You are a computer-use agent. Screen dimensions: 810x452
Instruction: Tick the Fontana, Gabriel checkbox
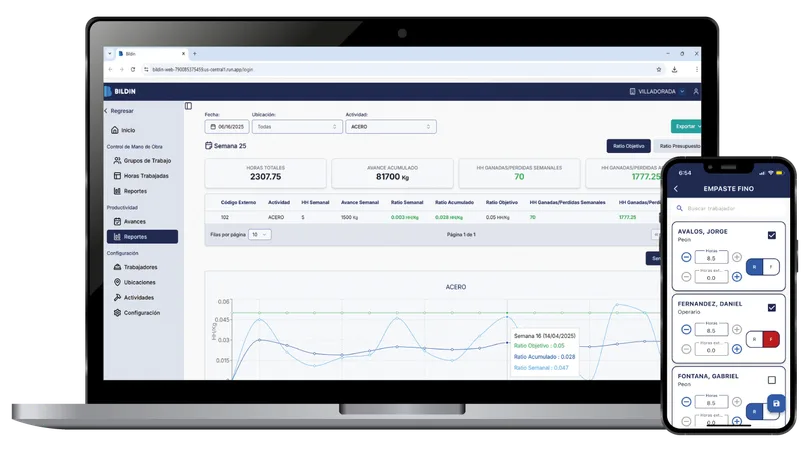pos(772,380)
